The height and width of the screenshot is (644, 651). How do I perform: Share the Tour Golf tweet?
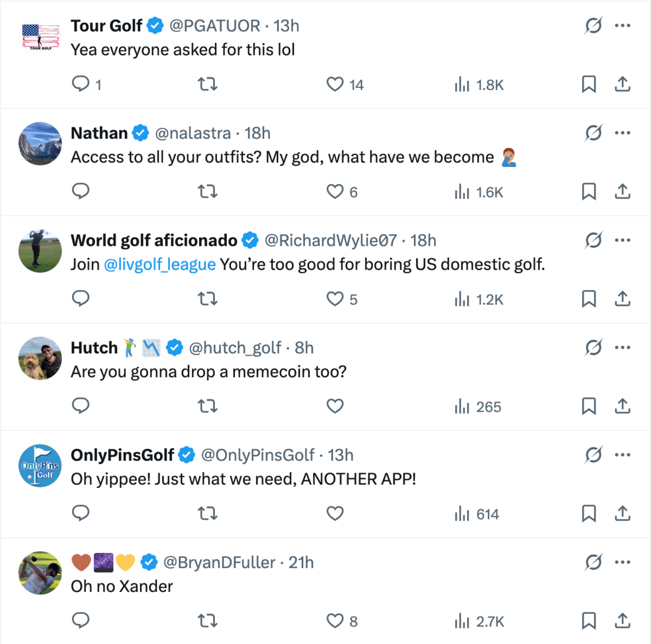[x=622, y=84]
